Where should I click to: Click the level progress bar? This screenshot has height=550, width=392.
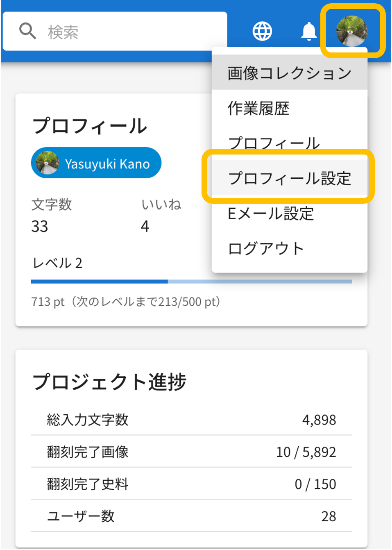click(191, 282)
